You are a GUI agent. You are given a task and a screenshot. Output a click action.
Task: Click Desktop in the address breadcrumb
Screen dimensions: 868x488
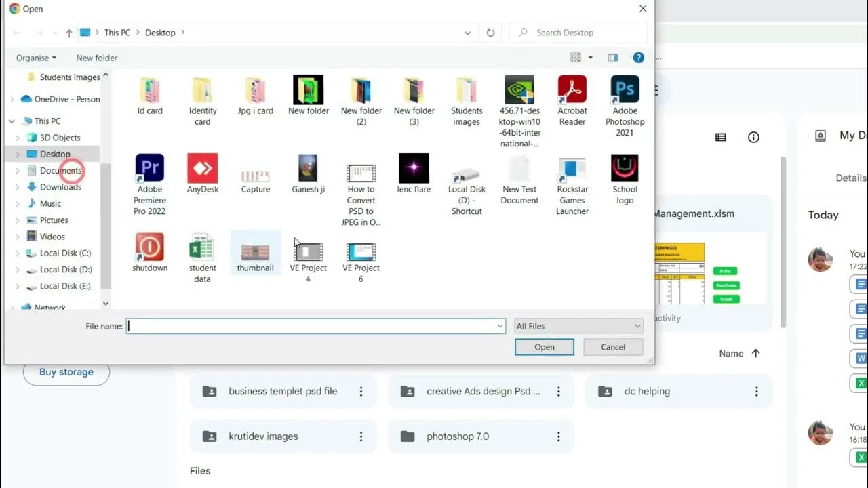(x=160, y=33)
